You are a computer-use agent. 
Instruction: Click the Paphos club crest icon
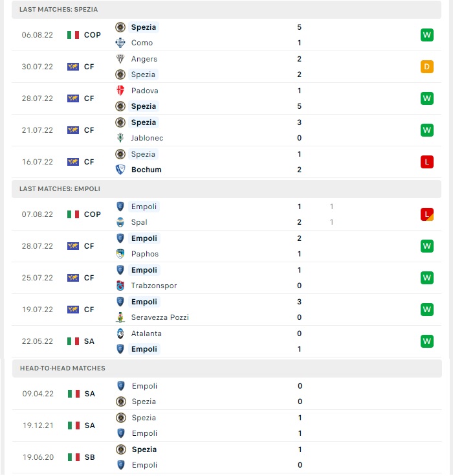pyautogui.click(x=120, y=254)
